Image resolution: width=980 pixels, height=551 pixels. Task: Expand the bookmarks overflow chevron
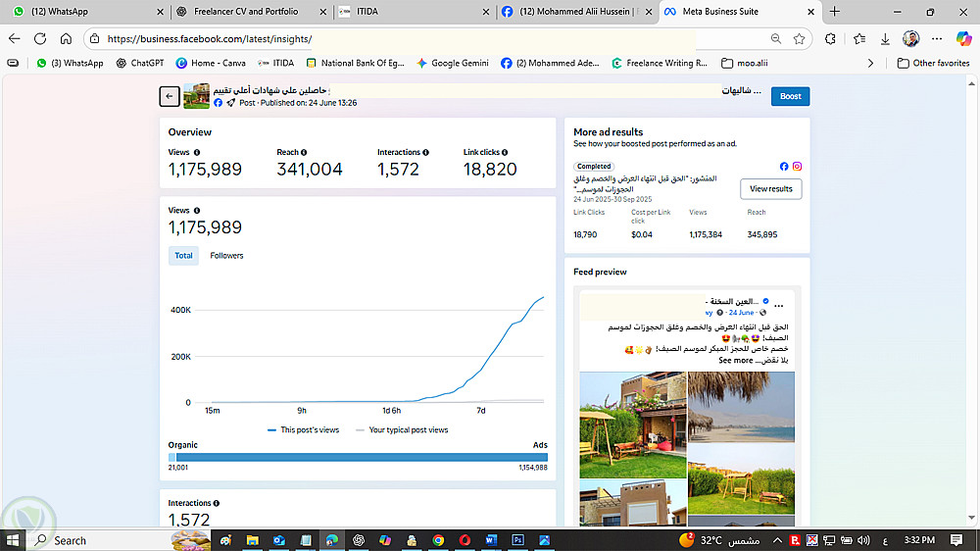[870, 63]
